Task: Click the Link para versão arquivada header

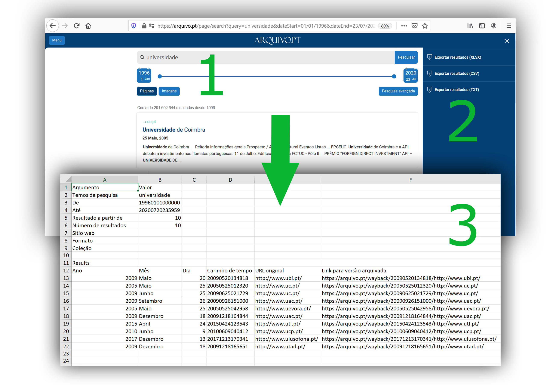Action: (x=411, y=270)
